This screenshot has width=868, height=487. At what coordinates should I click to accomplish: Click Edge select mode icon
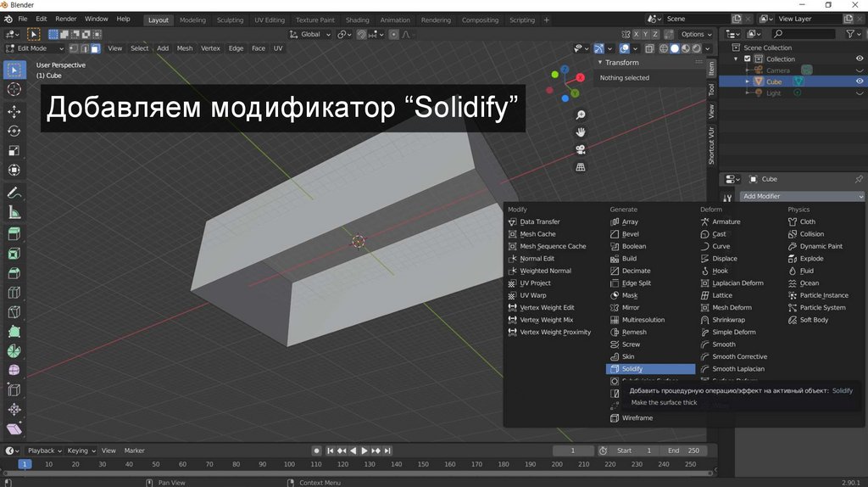click(85, 48)
